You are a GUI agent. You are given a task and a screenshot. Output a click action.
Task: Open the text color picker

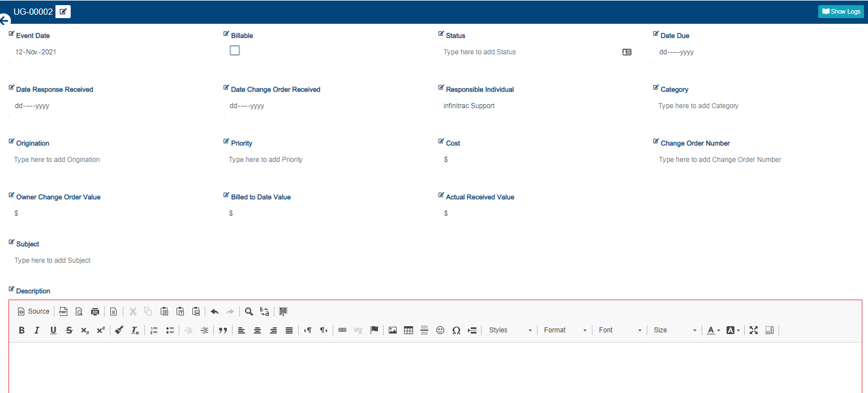tap(714, 330)
